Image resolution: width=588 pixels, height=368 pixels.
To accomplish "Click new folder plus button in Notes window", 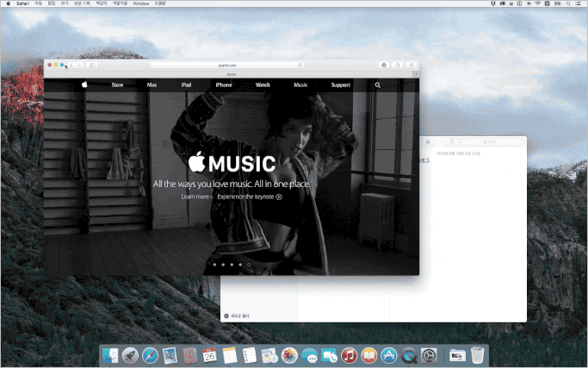I will click(226, 315).
